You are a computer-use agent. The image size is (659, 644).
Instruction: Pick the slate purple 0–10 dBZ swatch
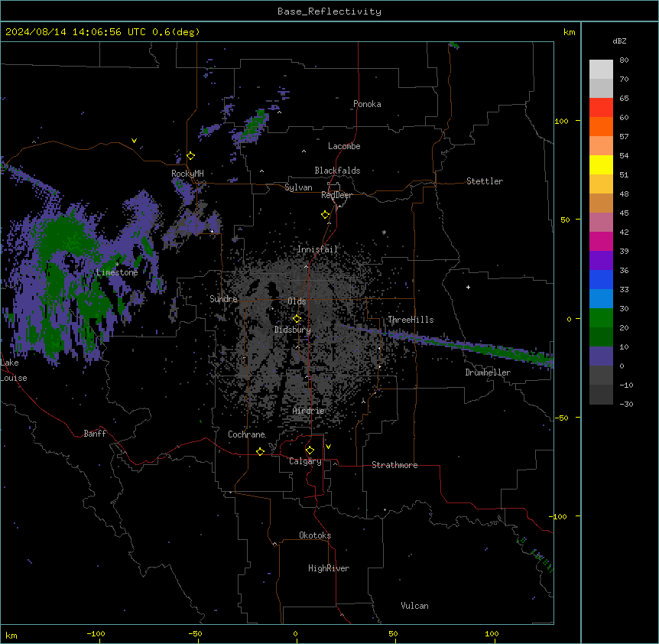tap(601, 356)
